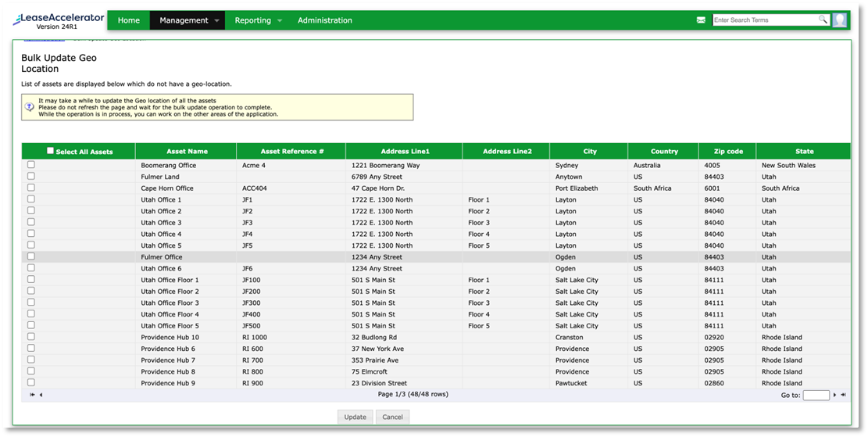Sort by Asset Name column header
868x437 pixels.
187,151
